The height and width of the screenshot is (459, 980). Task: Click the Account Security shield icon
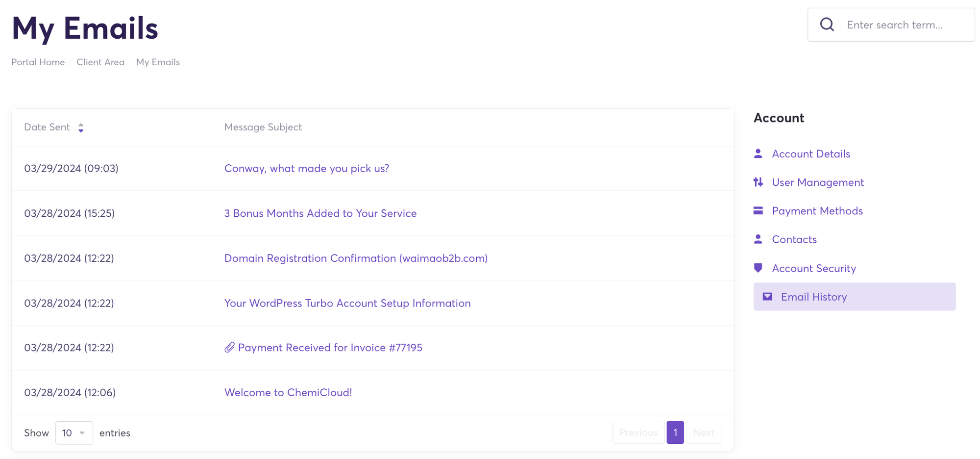758,268
